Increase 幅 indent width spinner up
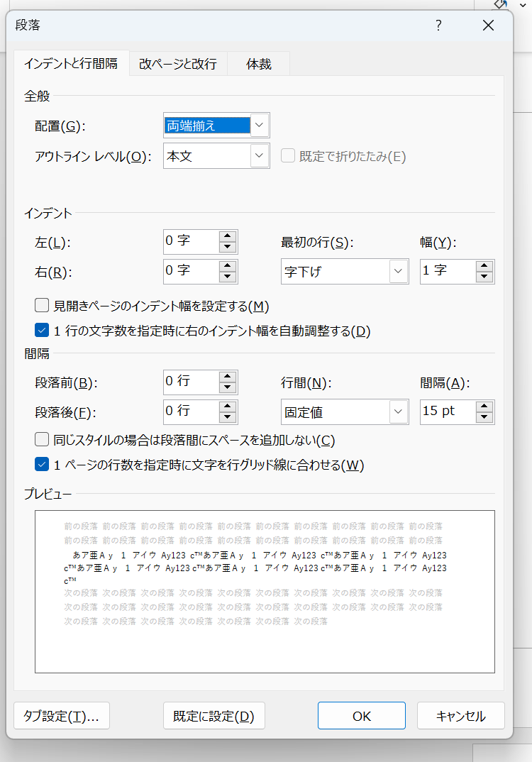Image resolution: width=532 pixels, height=762 pixels. point(484,266)
